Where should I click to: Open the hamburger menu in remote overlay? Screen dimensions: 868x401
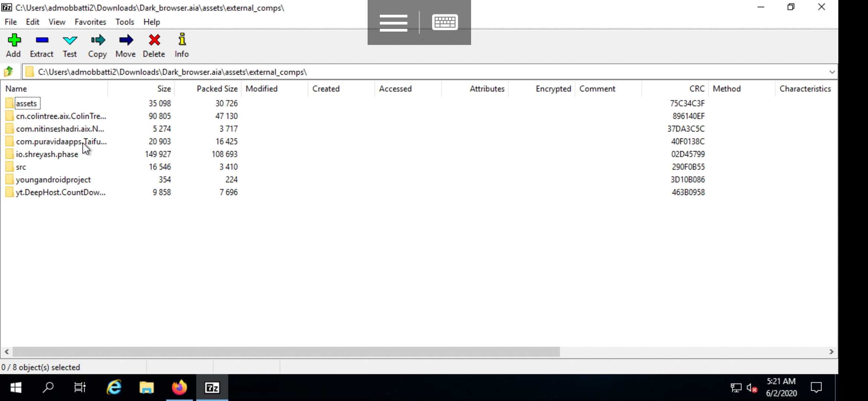pos(393,23)
